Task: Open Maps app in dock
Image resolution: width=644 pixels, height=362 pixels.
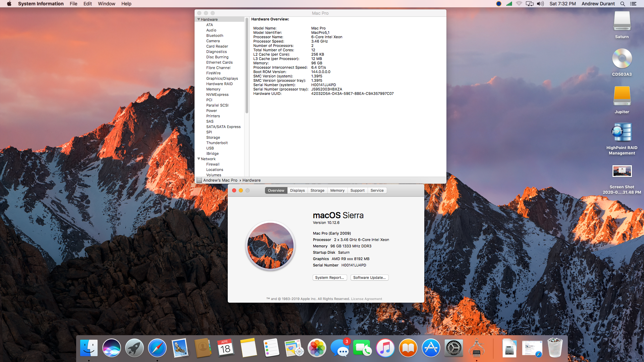Action: coord(294,348)
